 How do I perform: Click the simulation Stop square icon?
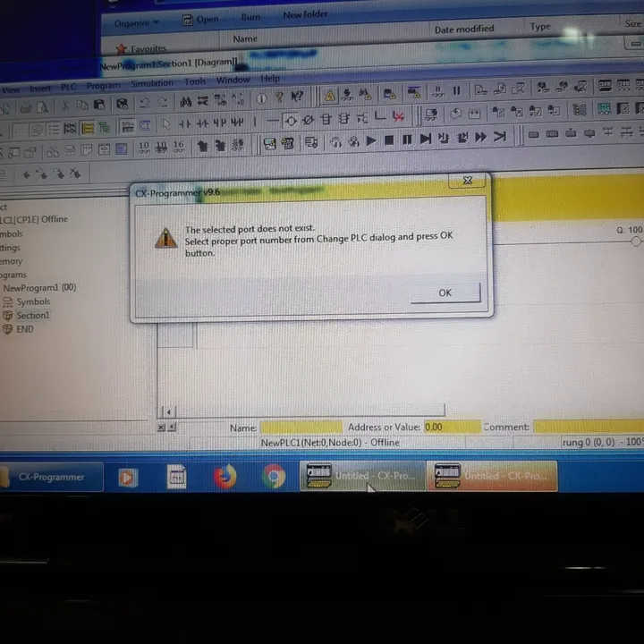(x=389, y=140)
